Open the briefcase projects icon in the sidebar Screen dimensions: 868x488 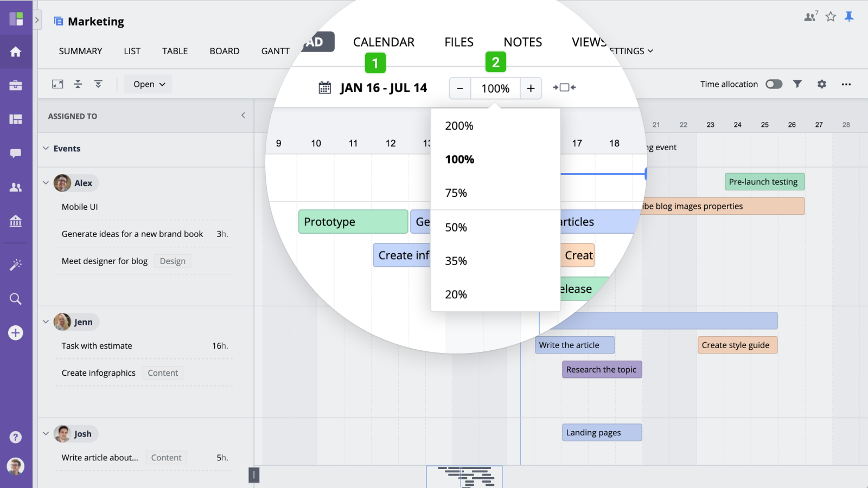click(x=16, y=86)
